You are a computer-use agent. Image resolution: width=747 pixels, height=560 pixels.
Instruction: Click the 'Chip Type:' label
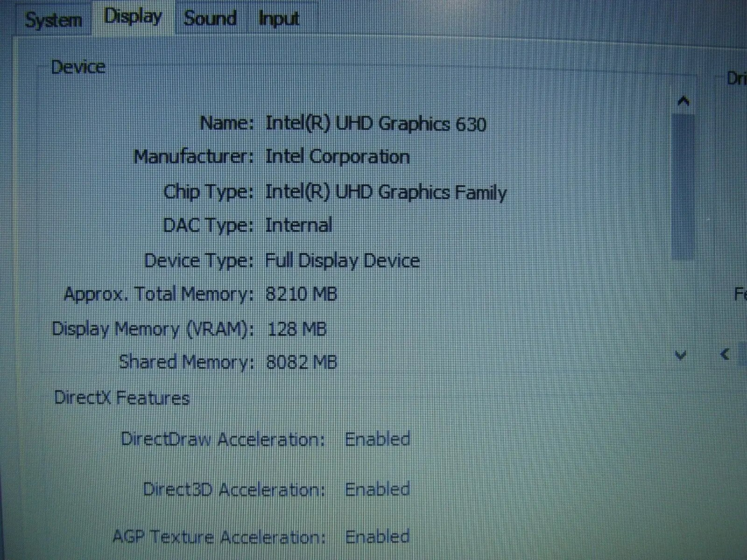209,192
